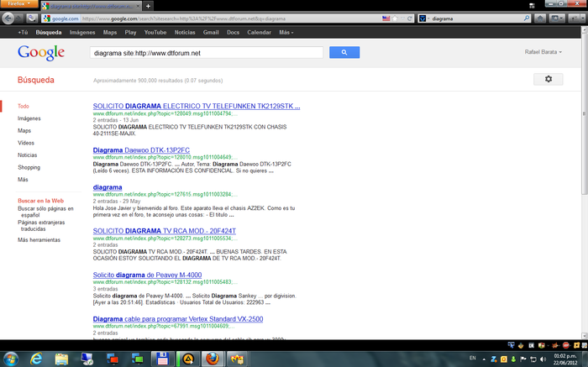This screenshot has width=588, height=367.
Task: Reload the current page
Action: [x=410, y=18]
